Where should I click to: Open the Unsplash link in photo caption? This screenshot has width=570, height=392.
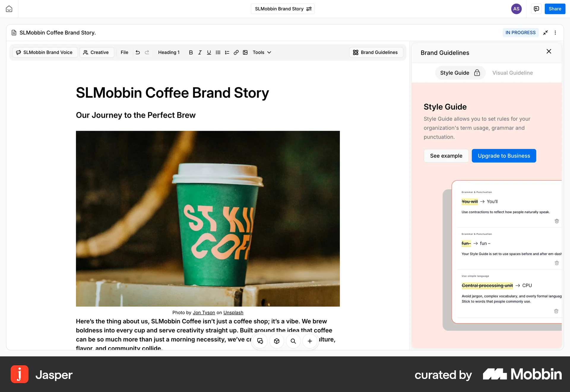pyautogui.click(x=233, y=313)
